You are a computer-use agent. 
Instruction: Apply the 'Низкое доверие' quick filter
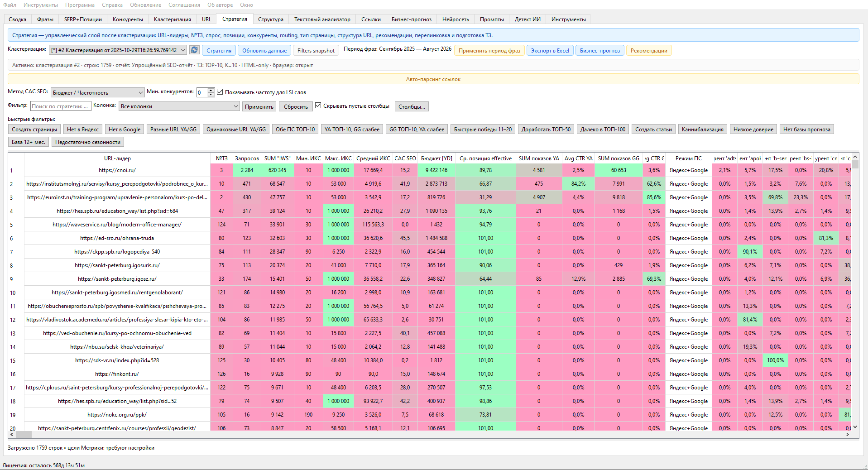[753, 129]
